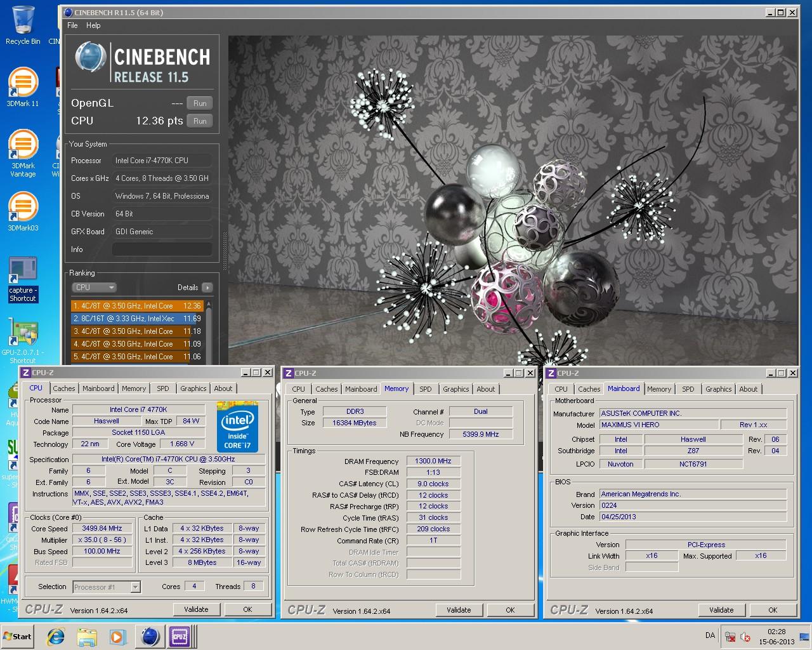This screenshot has height=650, width=812.
Task: Click the Show desktop monitor icon in tray
Action: (805, 637)
